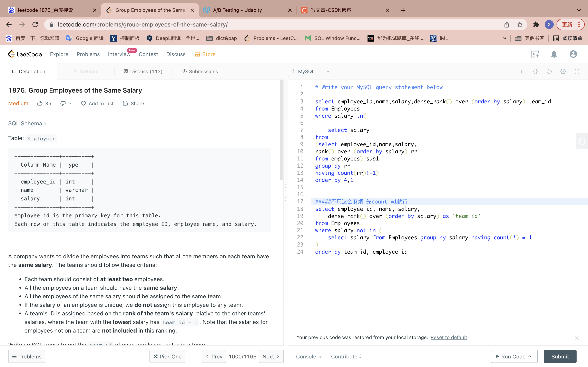Open the editor settings gear icon
The image size is (588, 367).
(563, 71)
